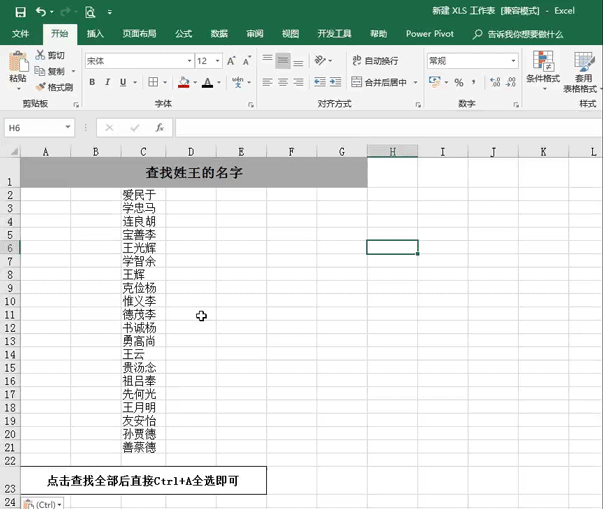Open the font name 宋体 dropdown
The width and height of the screenshot is (603, 509).
pos(189,61)
